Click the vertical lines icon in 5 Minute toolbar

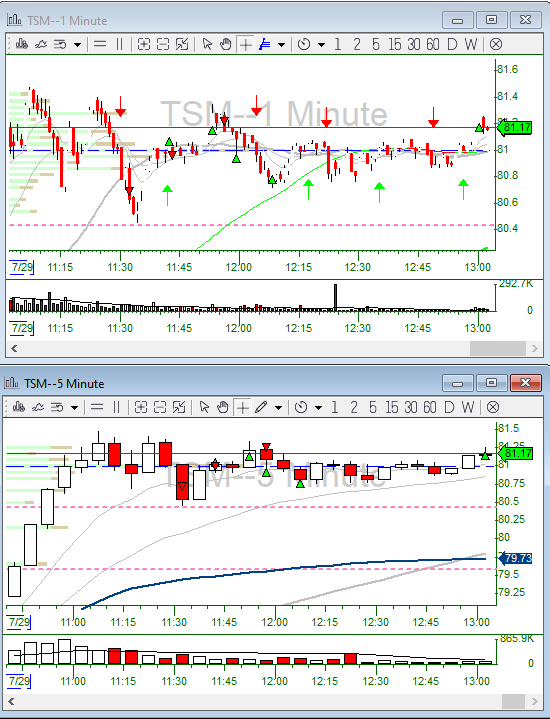[116, 407]
